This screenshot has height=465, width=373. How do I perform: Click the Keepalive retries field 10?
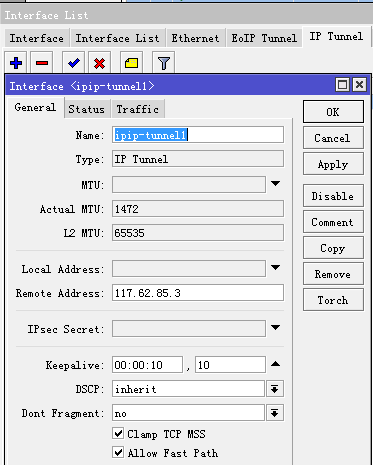(x=230, y=365)
